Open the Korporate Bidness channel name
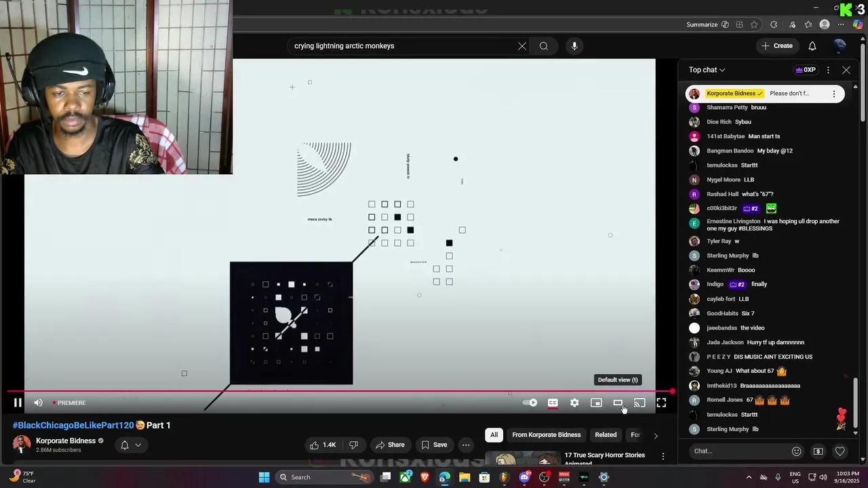The width and height of the screenshot is (868, 488). tap(66, 441)
